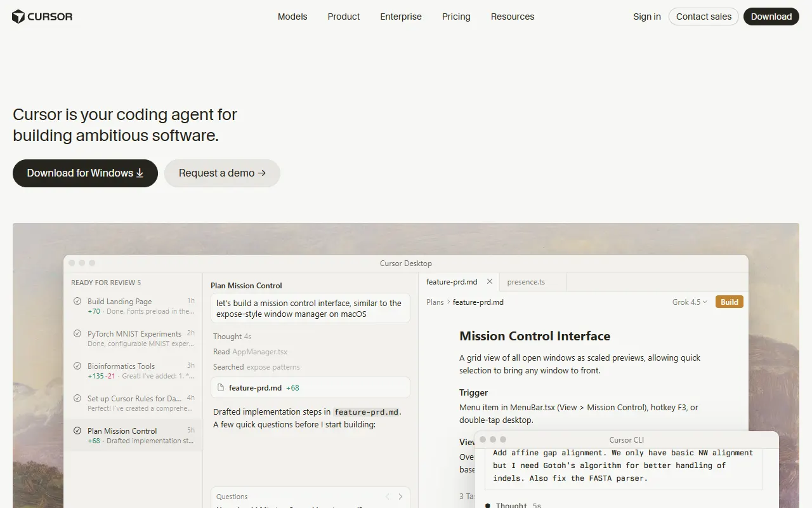Click the Plan Mission Control chat title
Image resolution: width=812 pixels, height=508 pixels.
246,286
